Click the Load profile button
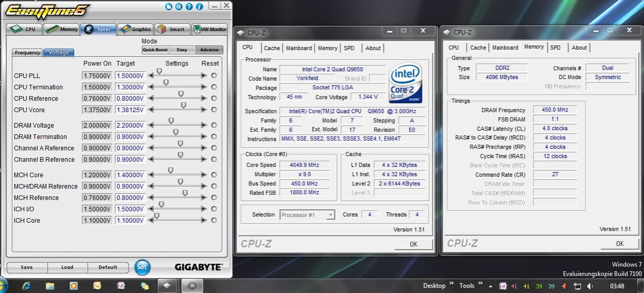644x293 pixels. pyautogui.click(x=67, y=267)
